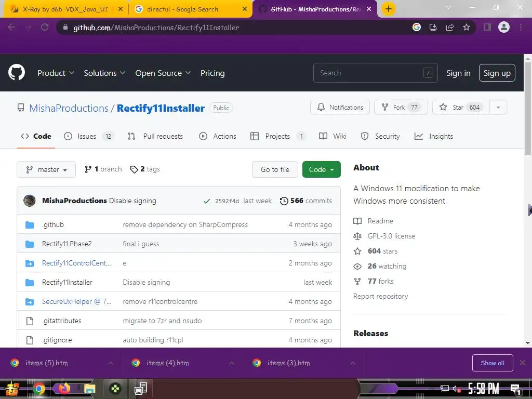Image resolution: width=532 pixels, height=399 pixels.
Task: Open Chrome three-dot menu
Action: [521, 28]
